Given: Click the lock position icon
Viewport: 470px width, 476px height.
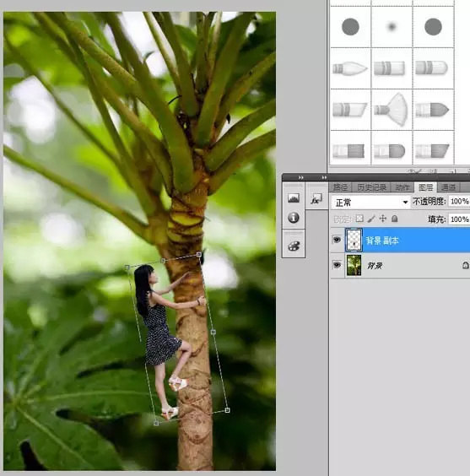Looking at the screenshot, I should tap(383, 219).
